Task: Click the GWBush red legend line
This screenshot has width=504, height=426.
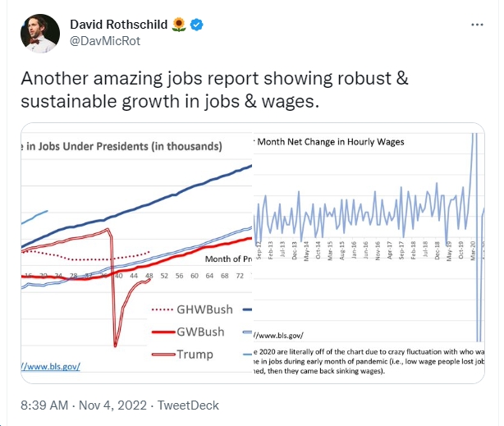Action: (x=163, y=332)
